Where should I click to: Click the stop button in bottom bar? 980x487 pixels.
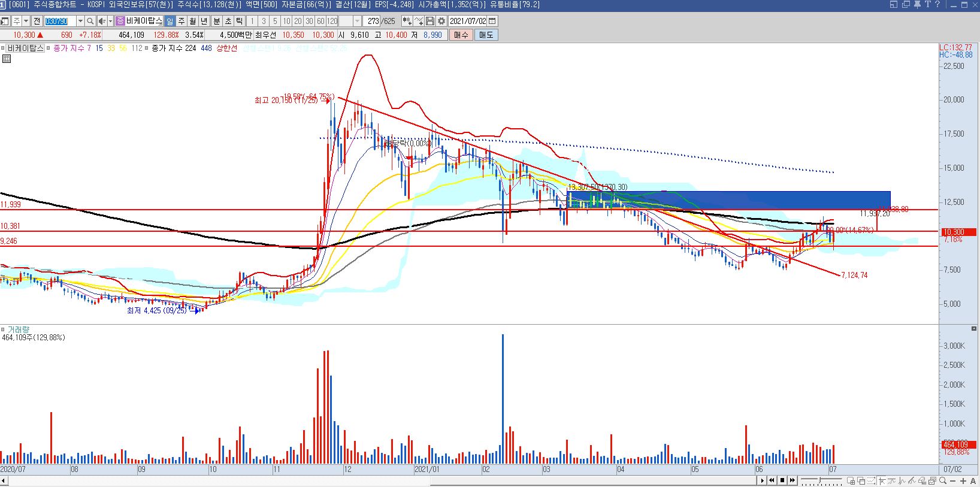pyautogui.click(x=782, y=480)
